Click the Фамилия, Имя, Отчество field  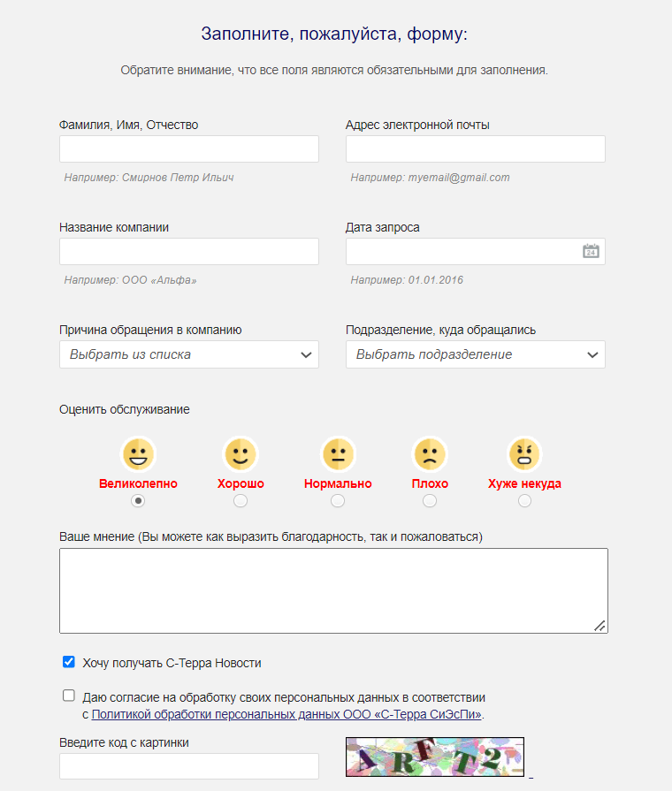click(x=189, y=148)
